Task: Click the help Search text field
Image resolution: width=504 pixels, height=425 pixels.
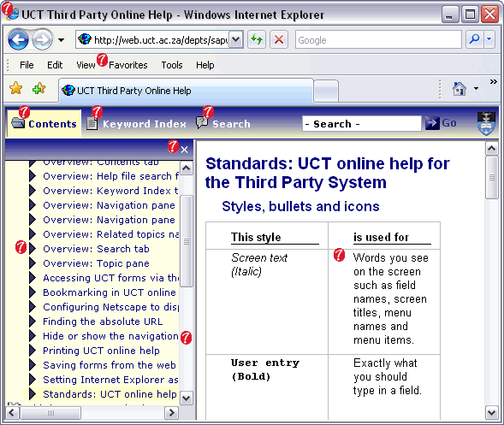Action: (362, 124)
